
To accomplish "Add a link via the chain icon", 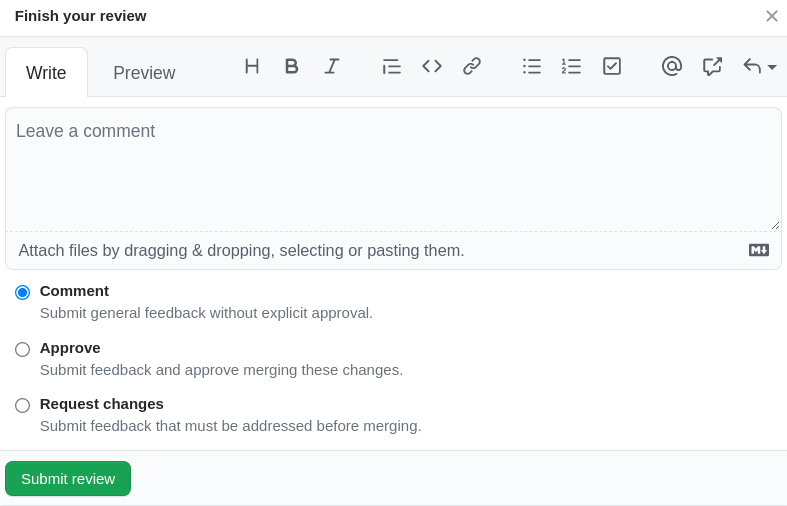I will tap(472, 66).
